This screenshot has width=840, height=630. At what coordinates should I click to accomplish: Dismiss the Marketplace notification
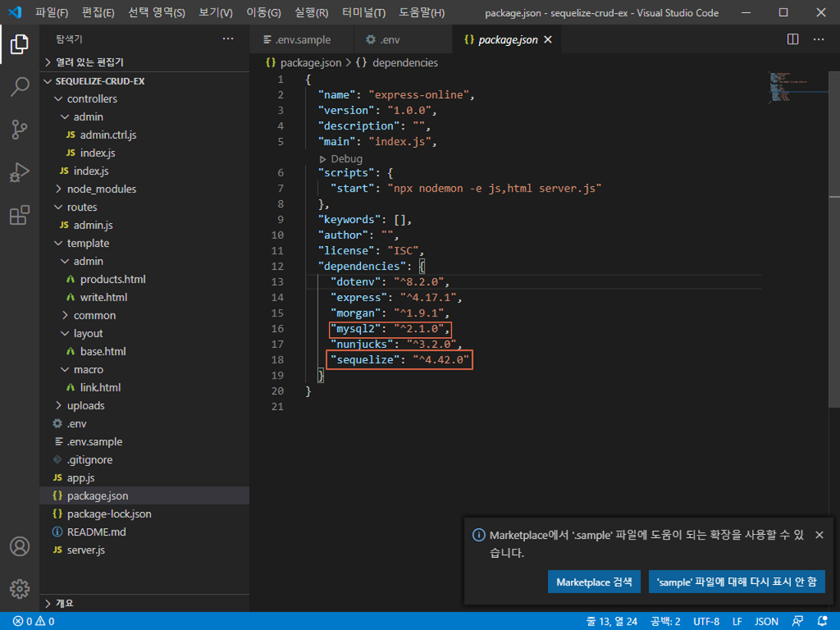[x=819, y=535]
